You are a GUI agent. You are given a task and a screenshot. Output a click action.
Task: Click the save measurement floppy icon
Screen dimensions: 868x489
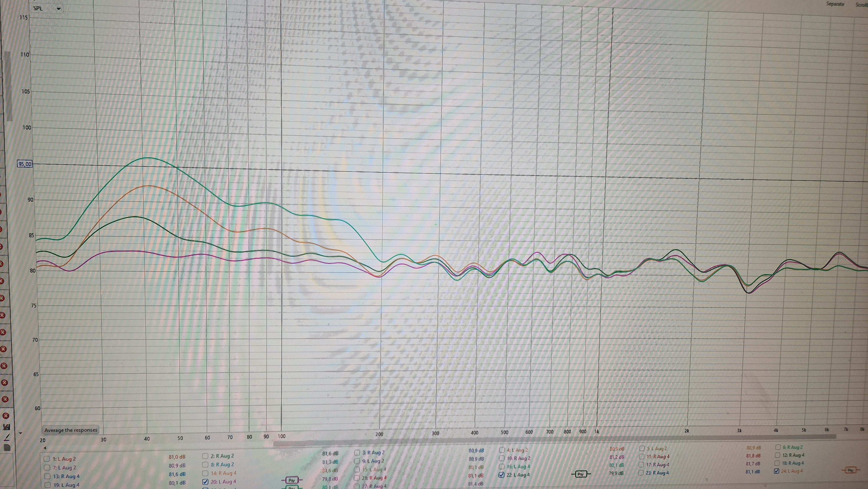click(x=6, y=427)
